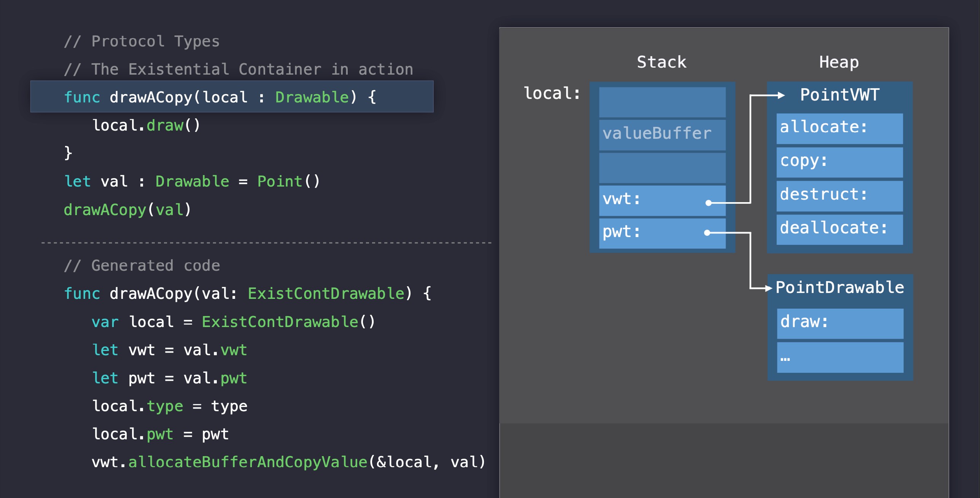Click the highlighted func drawACopy line
The height and width of the screenshot is (498, 980).
click(x=231, y=97)
